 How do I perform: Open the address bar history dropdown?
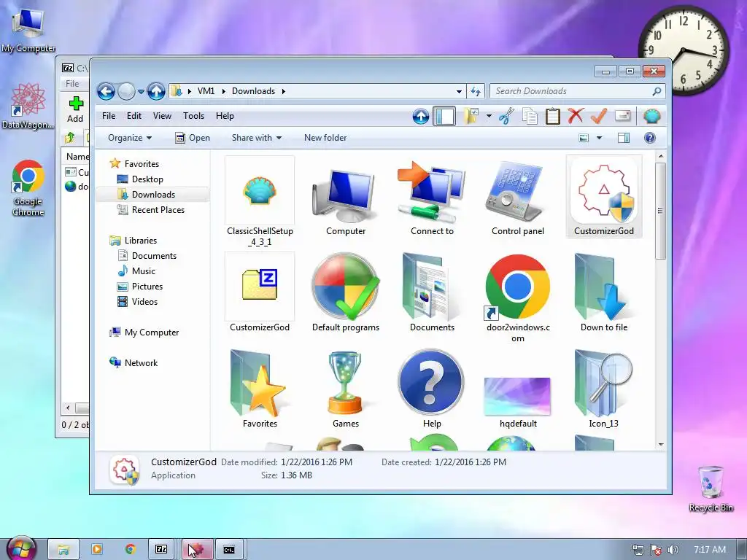[459, 91]
